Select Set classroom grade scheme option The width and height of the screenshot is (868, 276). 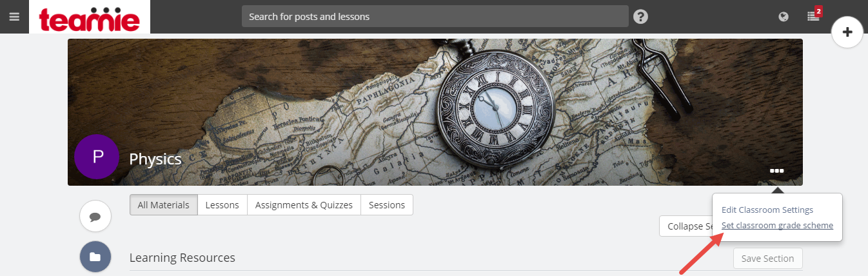(x=777, y=225)
